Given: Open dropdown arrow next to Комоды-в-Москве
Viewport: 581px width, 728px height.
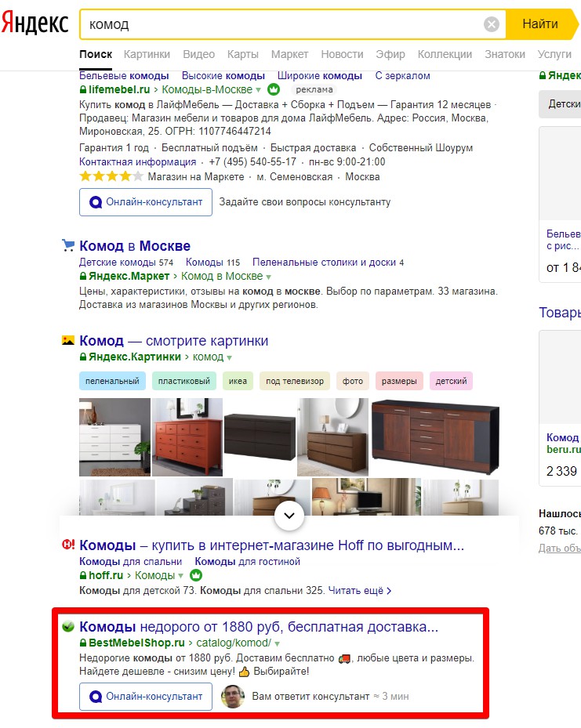Looking at the screenshot, I should point(258,90).
